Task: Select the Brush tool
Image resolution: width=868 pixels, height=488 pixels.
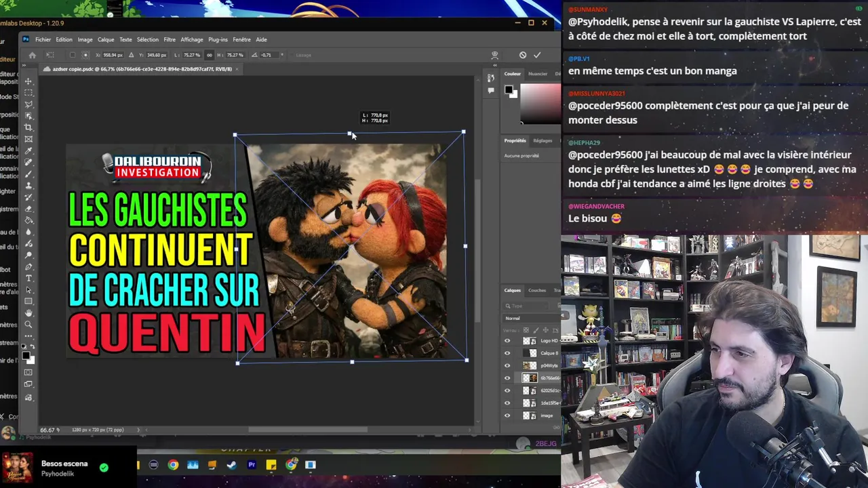Action: [x=28, y=174]
